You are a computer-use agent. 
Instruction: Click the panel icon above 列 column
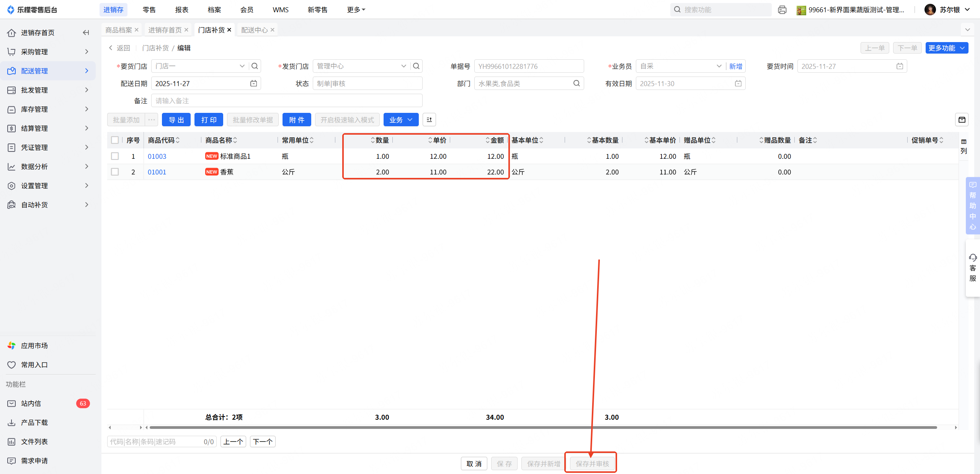(x=962, y=120)
